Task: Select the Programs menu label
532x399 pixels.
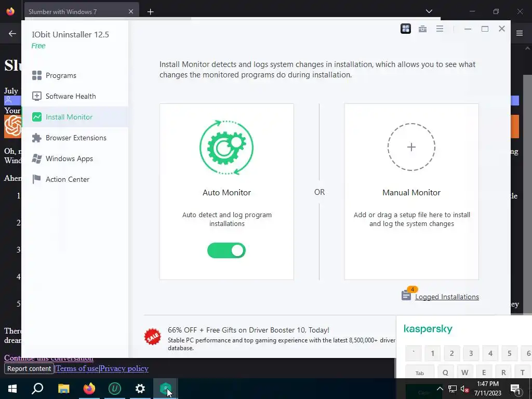Action: pos(61,75)
